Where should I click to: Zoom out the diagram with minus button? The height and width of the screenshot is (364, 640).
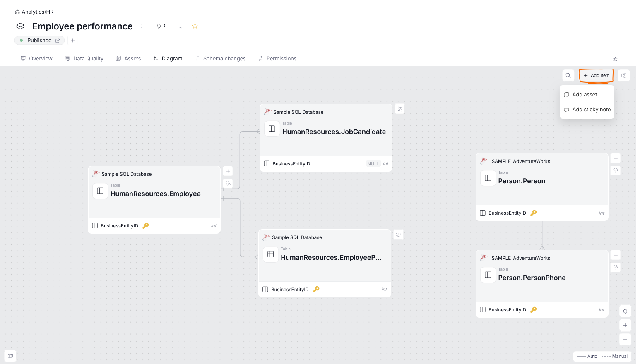[625, 340]
